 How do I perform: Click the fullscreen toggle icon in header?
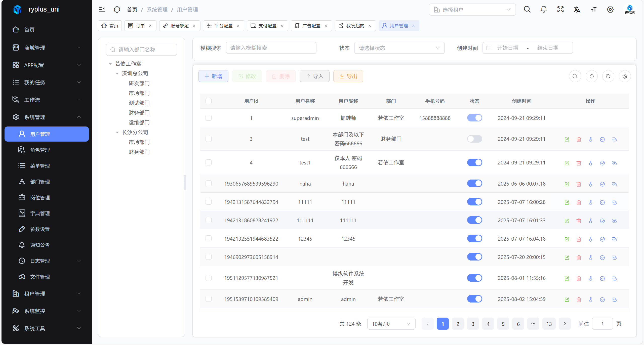click(x=560, y=10)
